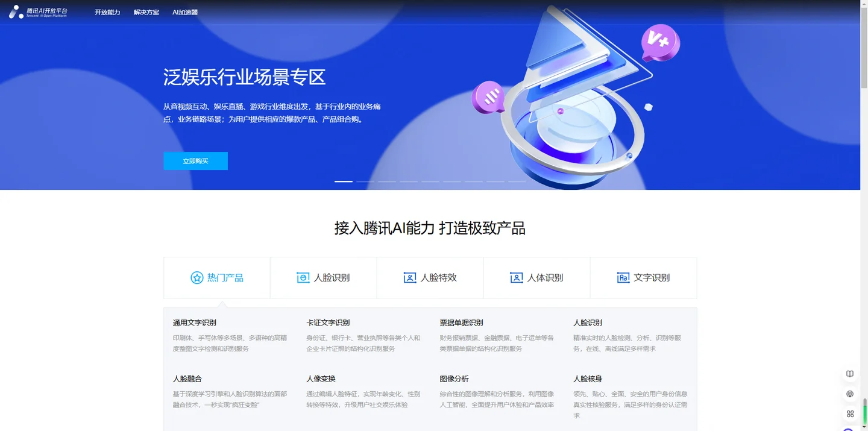Click the face scan icon beside 人脸识别
Viewport: 868px width, 431px height.
coord(303,278)
